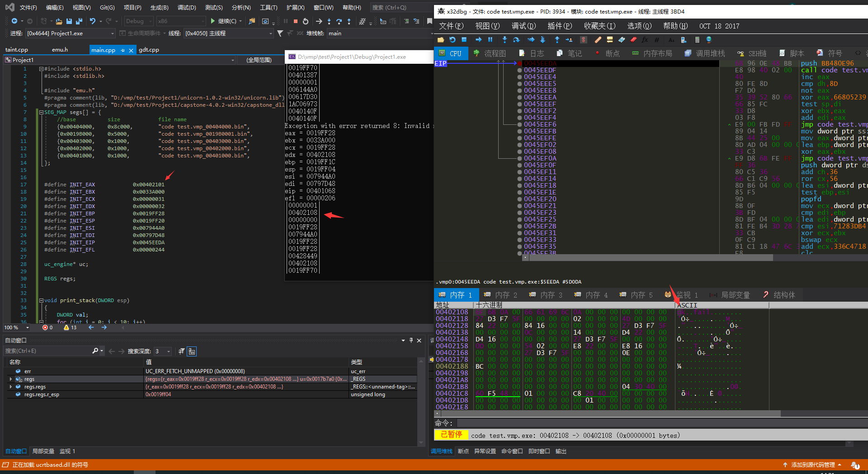868x474 pixels.
Task: Click the x32dbg step over icon
Action: click(x=516, y=40)
